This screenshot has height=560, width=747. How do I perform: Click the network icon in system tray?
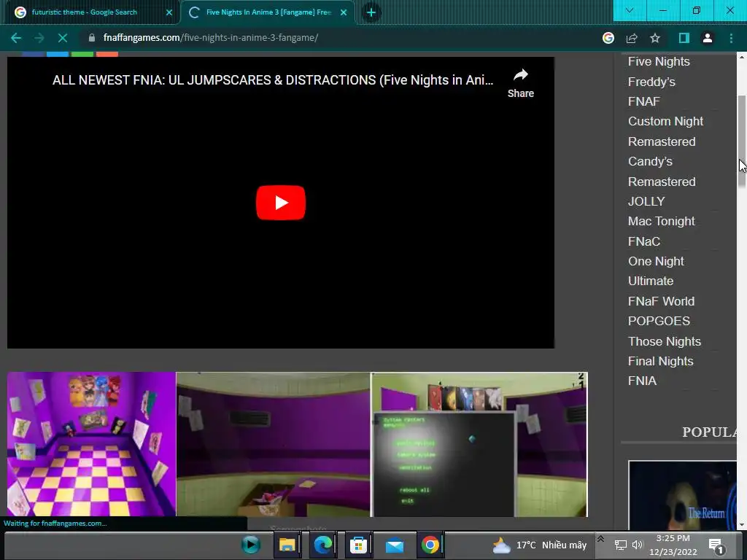click(x=620, y=545)
